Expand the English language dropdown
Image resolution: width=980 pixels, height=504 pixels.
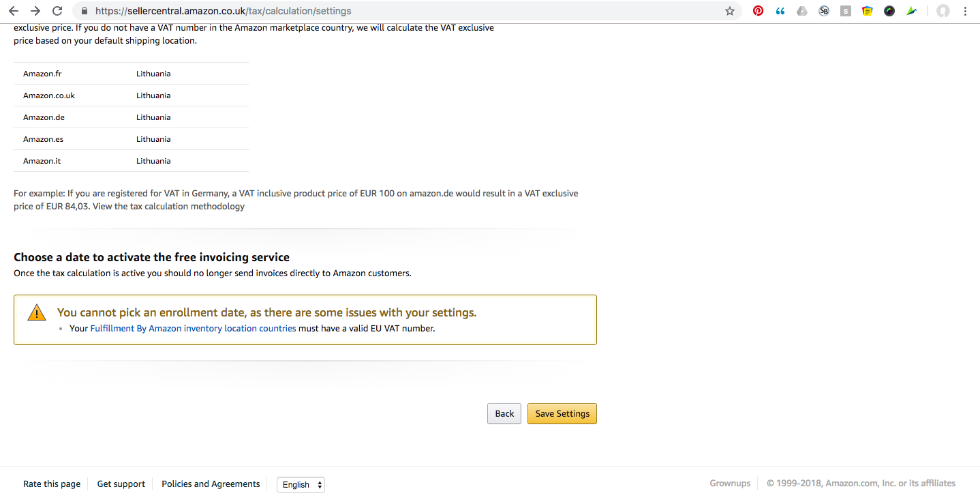click(x=301, y=485)
